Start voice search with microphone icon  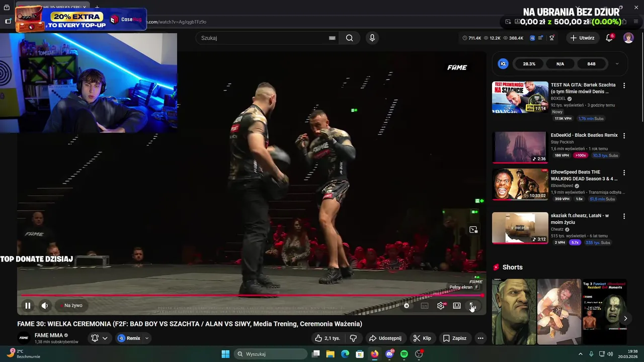pos(372,38)
